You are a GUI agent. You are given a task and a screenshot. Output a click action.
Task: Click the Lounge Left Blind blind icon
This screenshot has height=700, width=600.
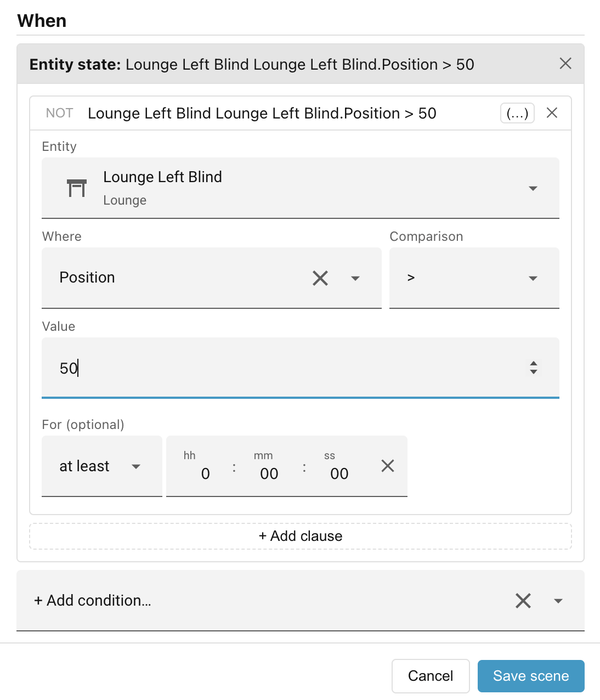[x=77, y=188]
